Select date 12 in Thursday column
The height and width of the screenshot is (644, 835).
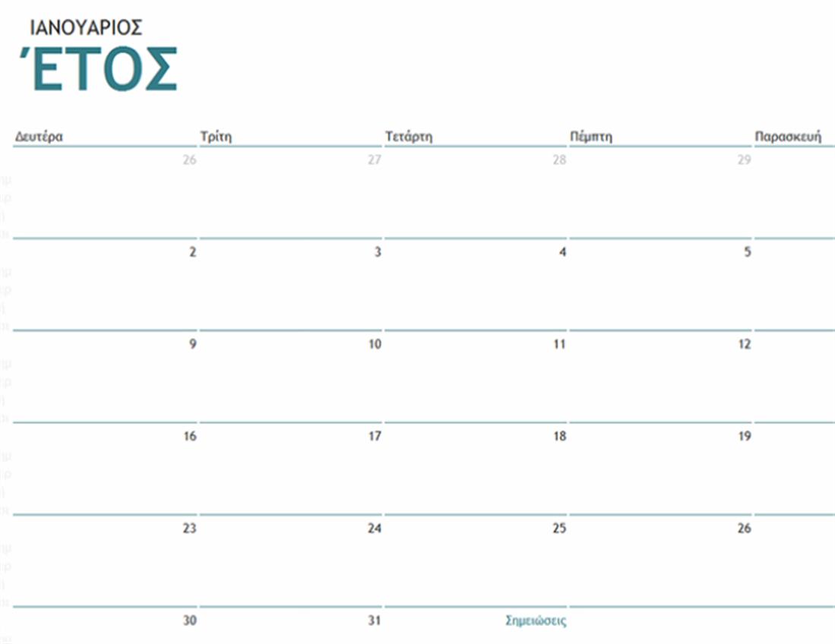click(745, 345)
